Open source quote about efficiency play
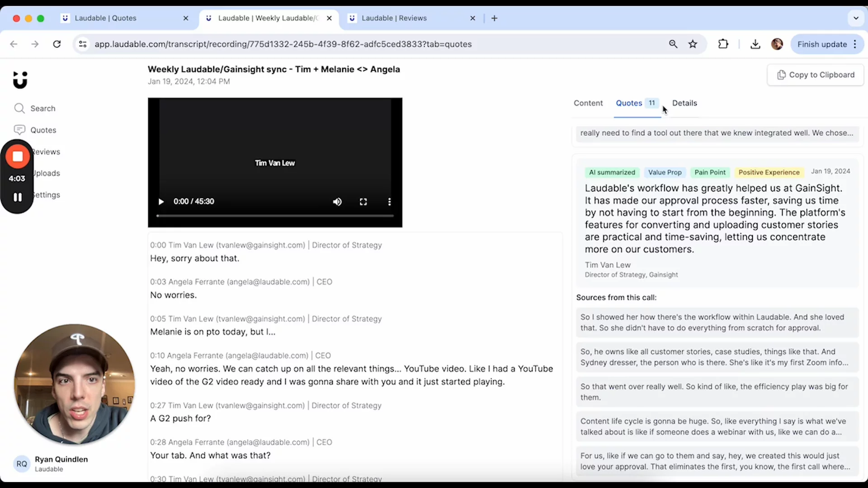This screenshot has width=868, height=488. click(x=717, y=392)
